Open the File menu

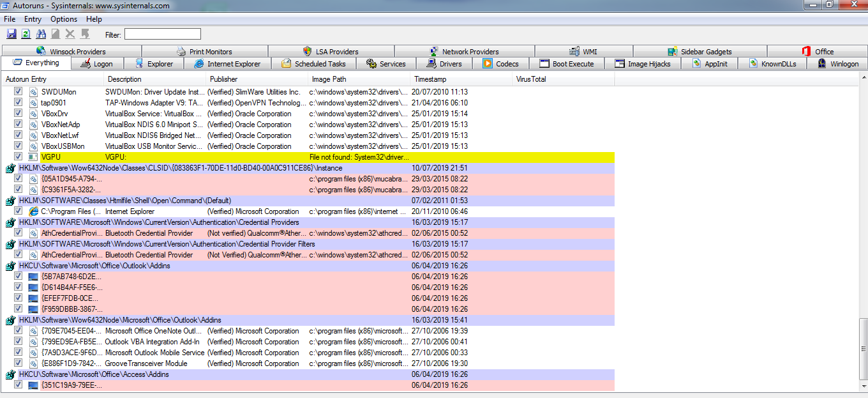[10, 19]
